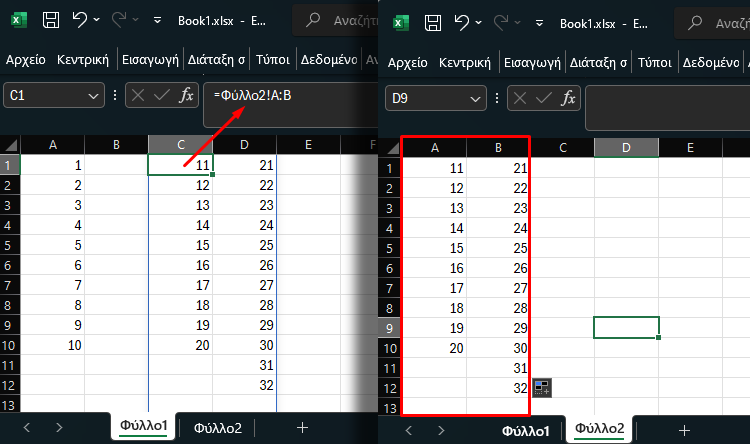Image resolution: width=750 pixels, height=444 pixels.
Task: Click the Redo icon in right window
Action: pyautogui.click(x=501, y=22)
